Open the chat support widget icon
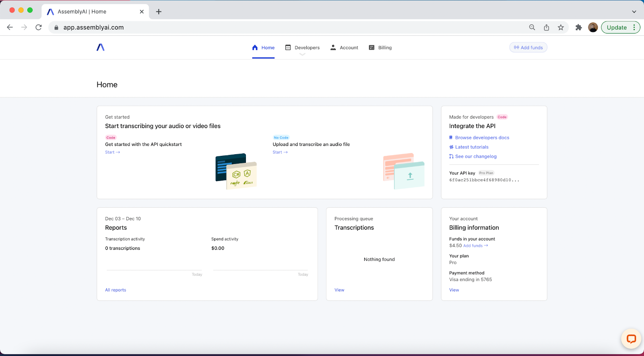Viewport: 644px width, 356px height. (631, 339)
